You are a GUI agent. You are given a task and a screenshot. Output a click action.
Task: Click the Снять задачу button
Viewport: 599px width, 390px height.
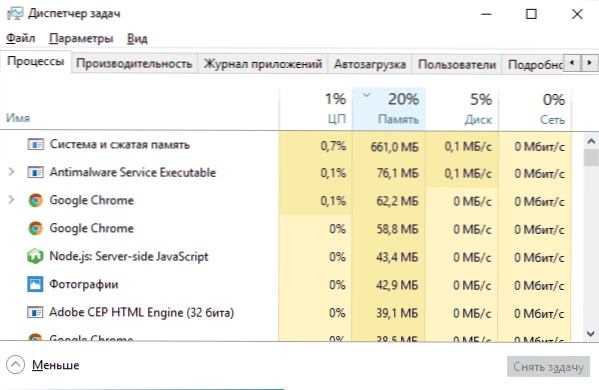[548, 367]
